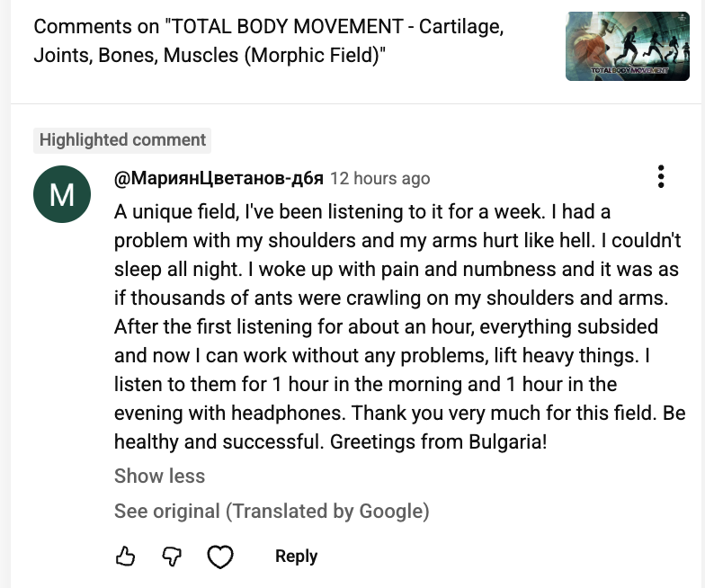This screenshot has height=588, width=705.
Task: Open the three-dot comment options menu
Action: [661, 176]
